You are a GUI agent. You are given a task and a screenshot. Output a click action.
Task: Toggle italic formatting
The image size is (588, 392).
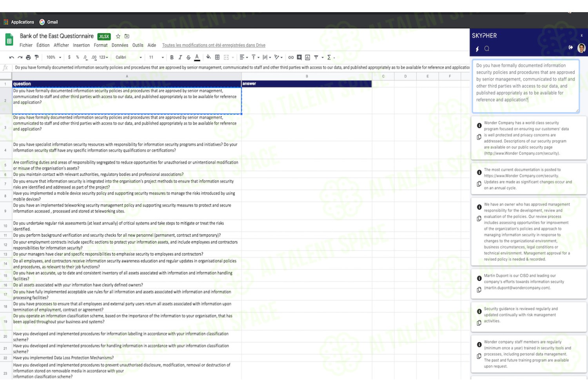tap(180, 57)
